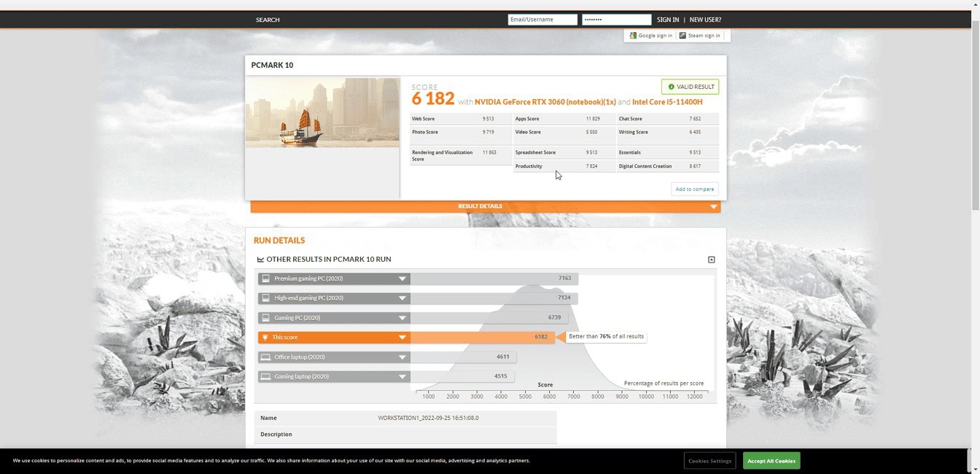Click the PCMark 10 benchmark thumbnail image
980x474 pixels.
[322, 113]
